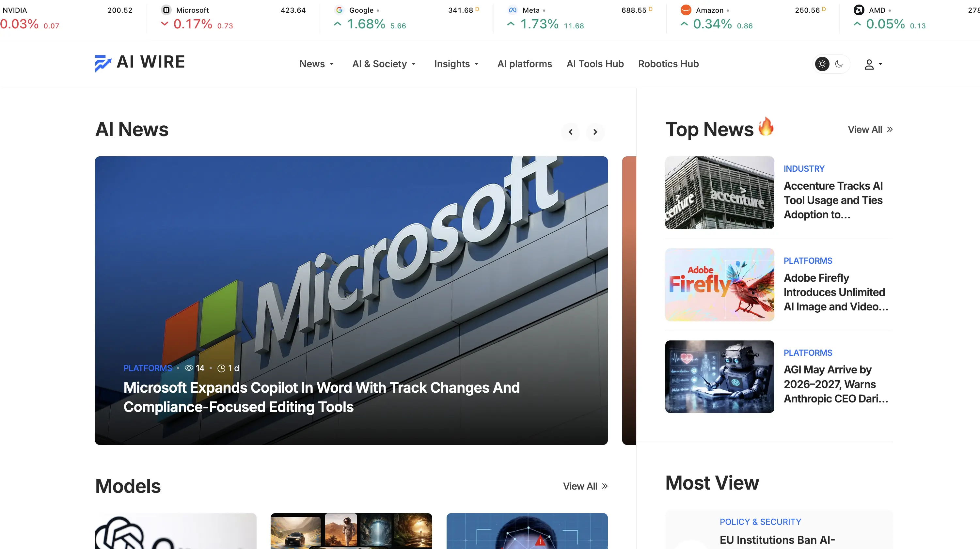The width and height of the screenshot is (980, 549).
Task: Enable light mode with the sun toggle
Action: pos(822,64)
